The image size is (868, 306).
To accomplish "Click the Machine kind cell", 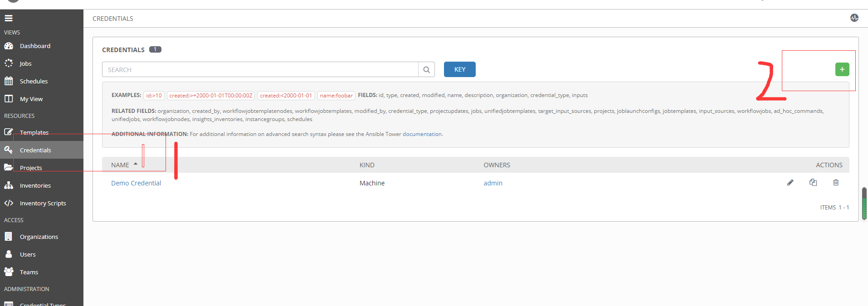I will coord(372,183).
